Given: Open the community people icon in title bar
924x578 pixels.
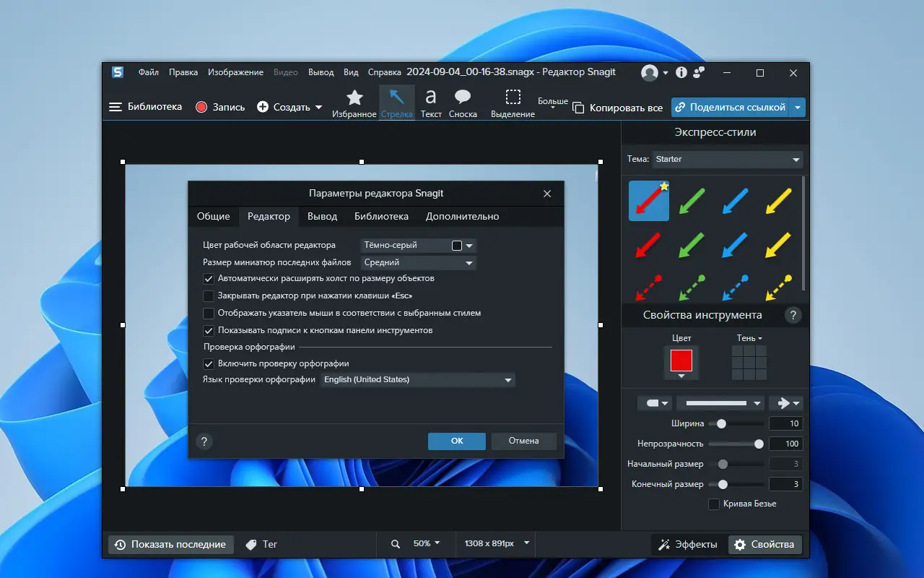Looking at the screenshot, I should coord(699,72).
